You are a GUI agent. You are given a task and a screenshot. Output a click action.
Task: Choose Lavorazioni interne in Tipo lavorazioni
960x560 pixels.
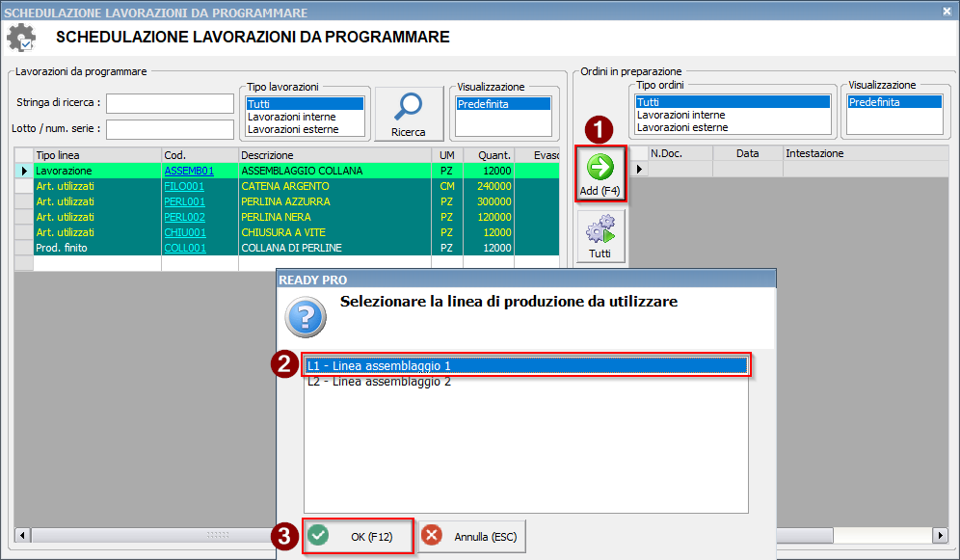[x=291, y=117]
